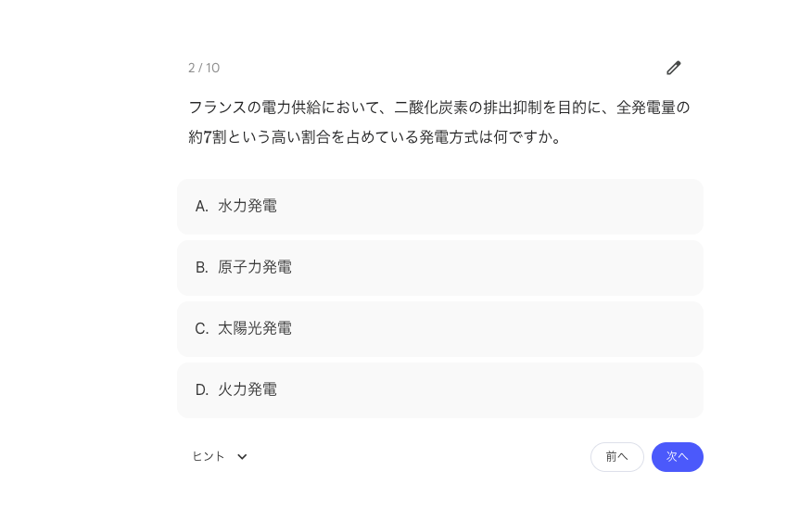812x509 pixels.
Task: Click the "D." letter of fourth choice
Action: [x=202, y=389]
